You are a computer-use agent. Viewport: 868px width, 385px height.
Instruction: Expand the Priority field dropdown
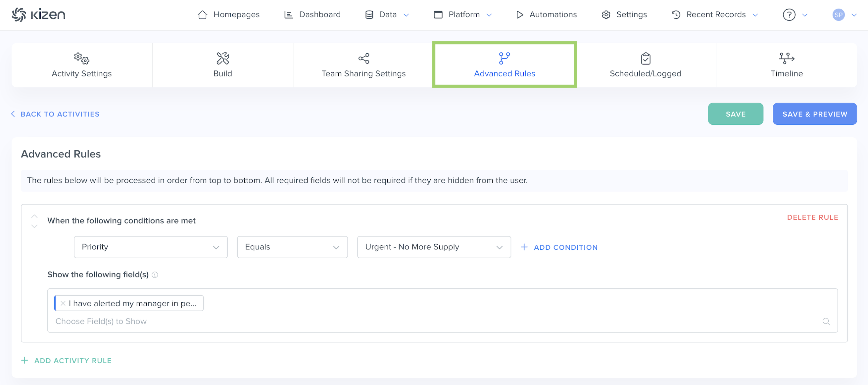pos(151,247)
